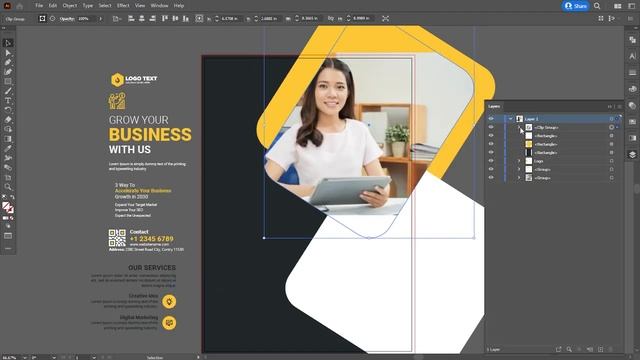This screenshot has width=640, height=360.
Task: Click the Share button
Action: click(576, 6)
